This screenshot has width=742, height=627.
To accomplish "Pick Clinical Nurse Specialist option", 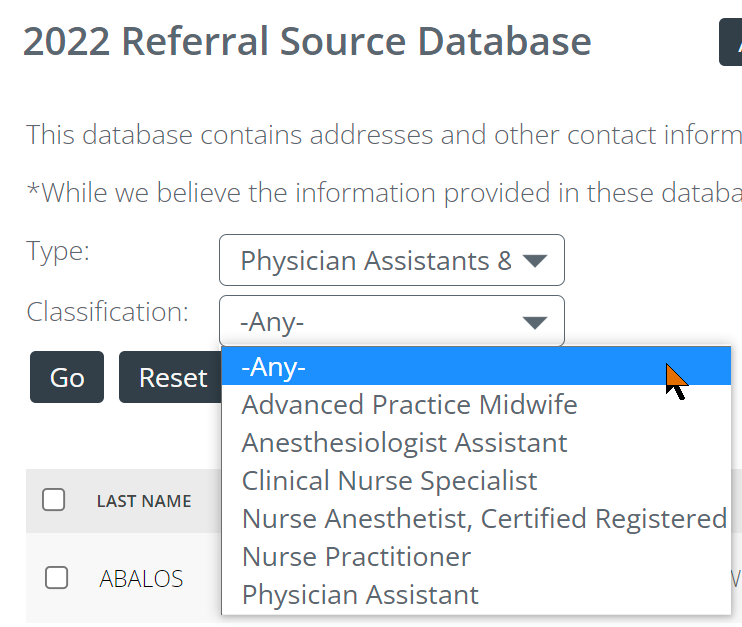I will point(389,481).
